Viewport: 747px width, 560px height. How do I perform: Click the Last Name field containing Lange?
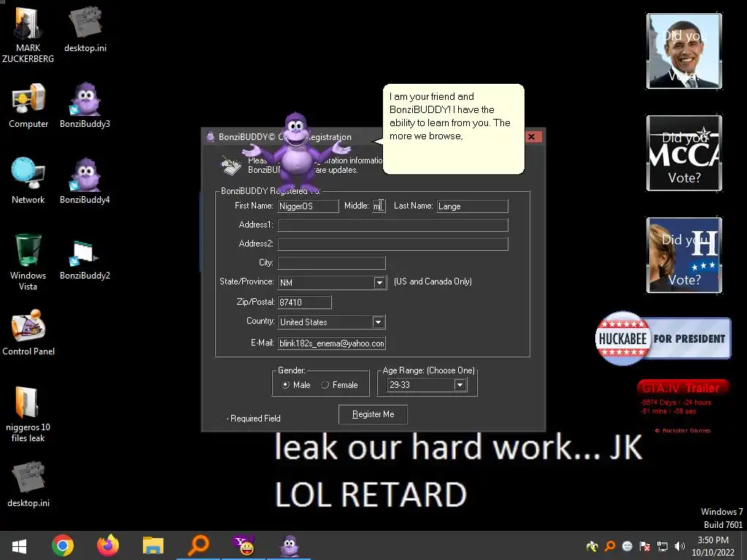tap(472, 206)
